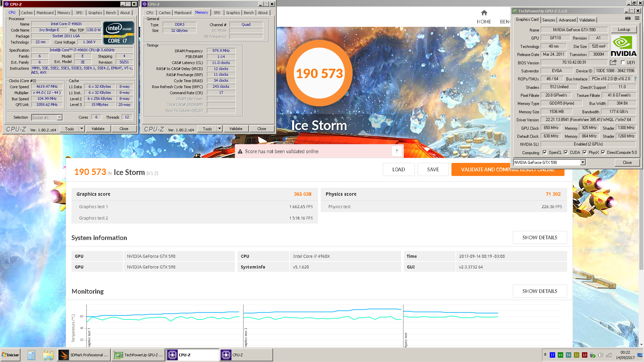Click the GPU-Z Name field NVIDIA GeForce GTX 590
644x362 pixels.
point(574,30)
